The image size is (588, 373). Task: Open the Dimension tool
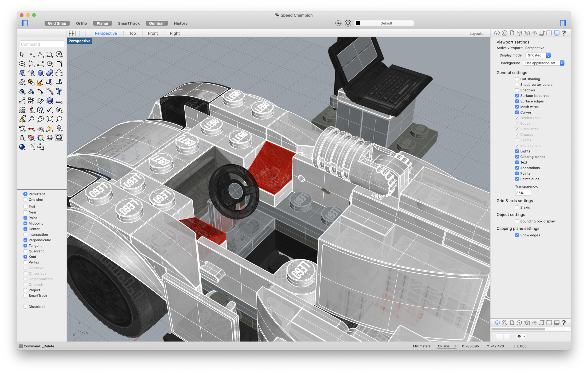(x=40, y=147)
